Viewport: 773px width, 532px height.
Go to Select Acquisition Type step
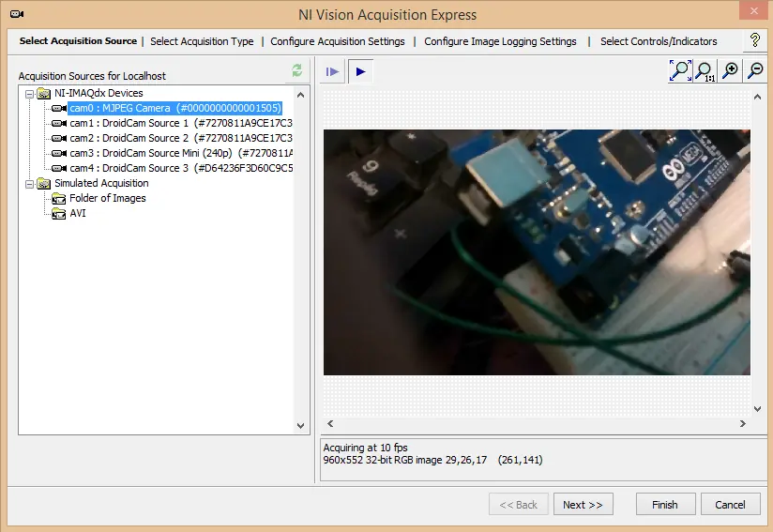click(x=202, y=41)
